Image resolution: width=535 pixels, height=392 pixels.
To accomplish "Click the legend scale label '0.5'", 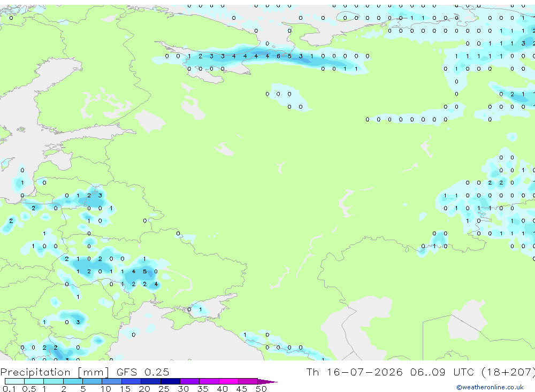I will coord(29,389).
